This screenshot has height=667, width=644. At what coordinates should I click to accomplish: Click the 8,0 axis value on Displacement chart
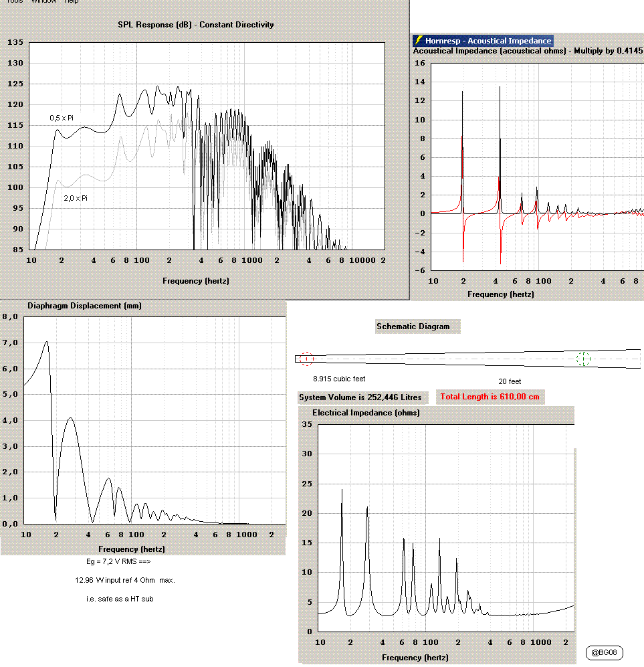click(x=10, y=316)
